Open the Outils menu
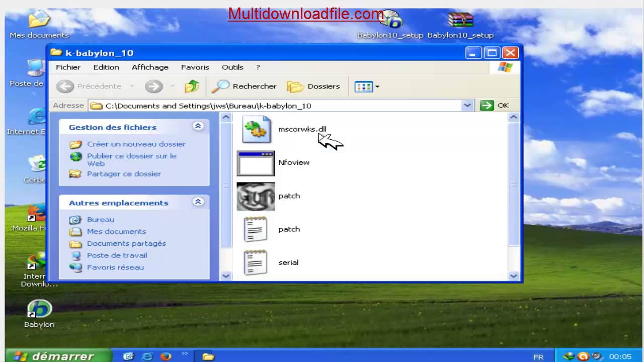The image size is (644, 362). [232, 67]
